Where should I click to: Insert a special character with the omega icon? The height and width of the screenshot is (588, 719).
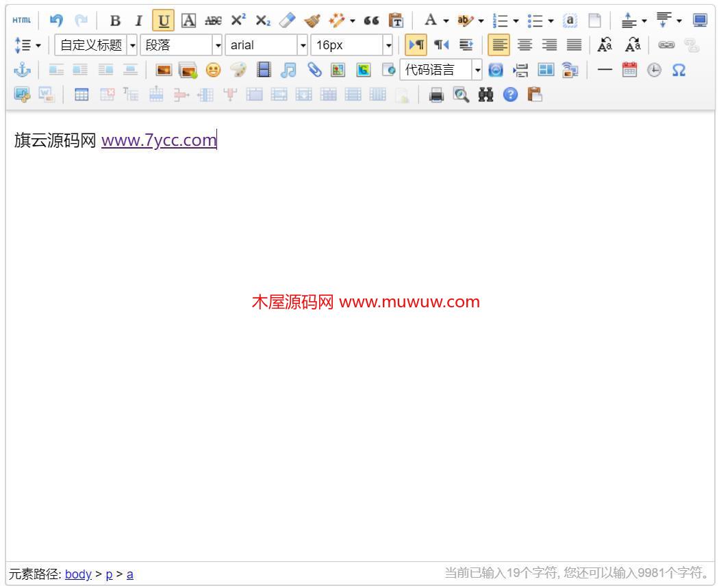[679, 70]
